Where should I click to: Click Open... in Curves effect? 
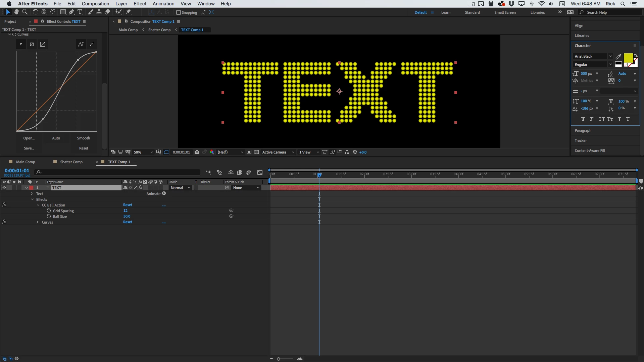point(29,138)
